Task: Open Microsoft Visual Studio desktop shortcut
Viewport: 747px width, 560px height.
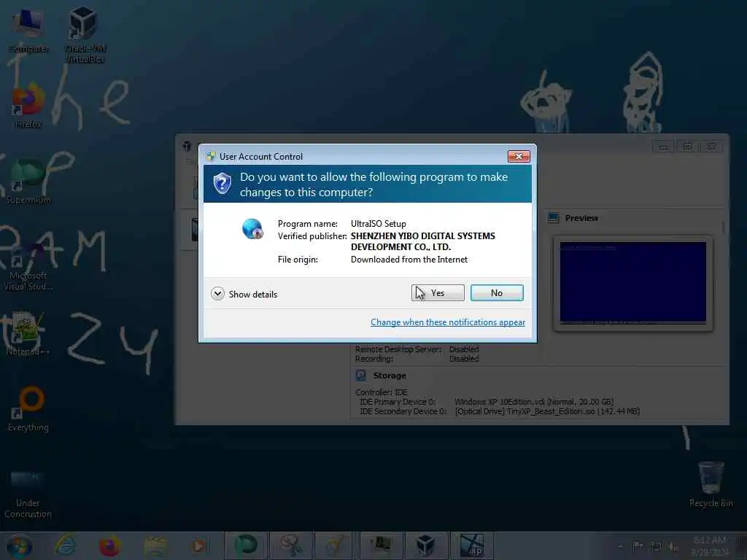Action: point(28,267)
